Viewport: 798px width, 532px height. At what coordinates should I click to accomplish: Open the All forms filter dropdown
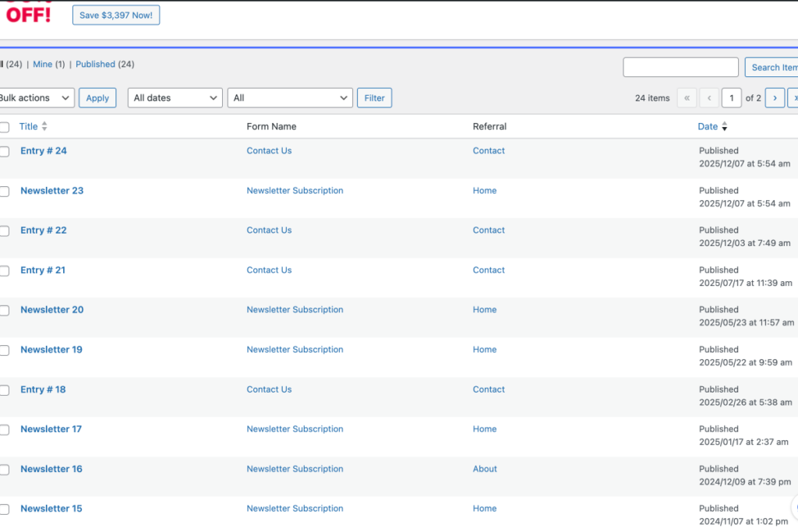tap(290, 97)
